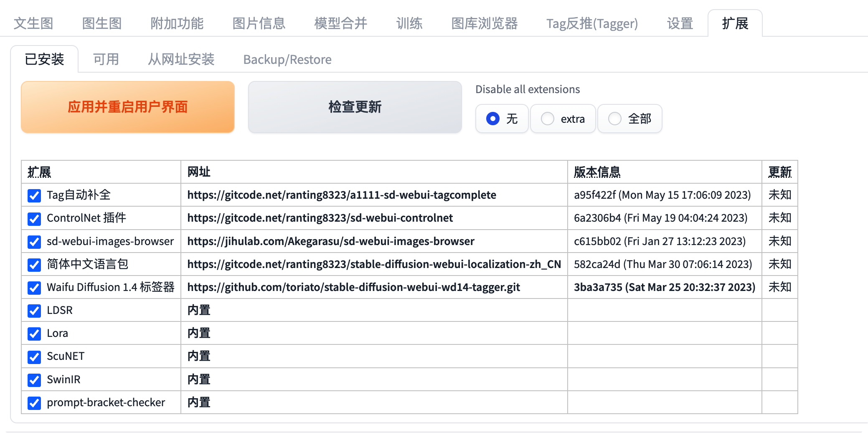Go to the 图片信息 tab
Image resolution: width=868 pixels, height=435 pixels.
pyautogui.click(x=259, y=23)
